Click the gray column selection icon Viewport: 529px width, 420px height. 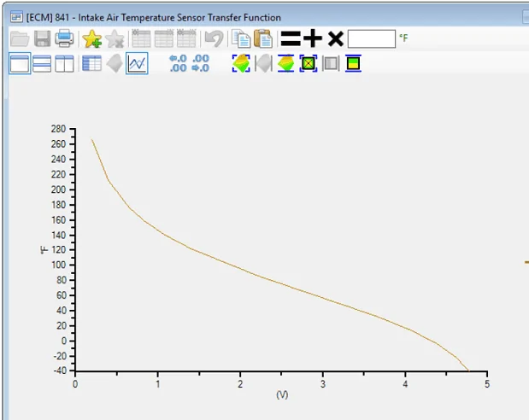pyautogui.click(x=331, y=63)
